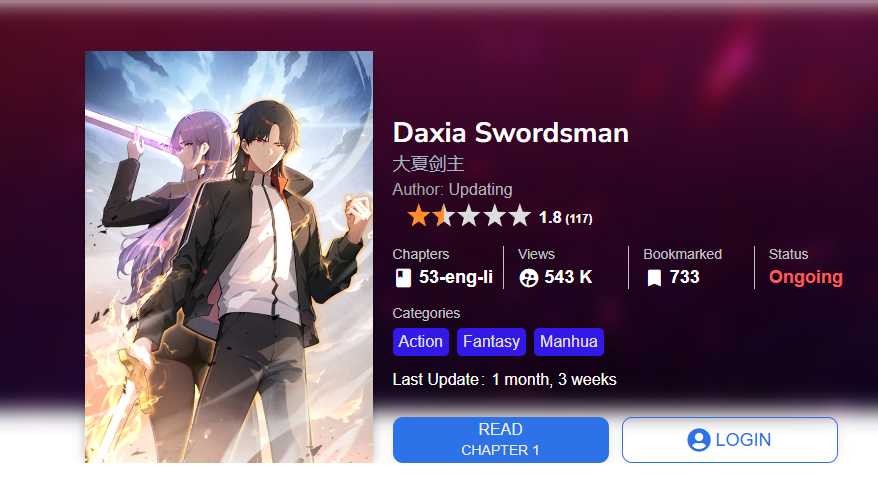The width and height of the screenshot is (878, 490).
Task: Click the Ongoing status label
Action: click(805, 277)
